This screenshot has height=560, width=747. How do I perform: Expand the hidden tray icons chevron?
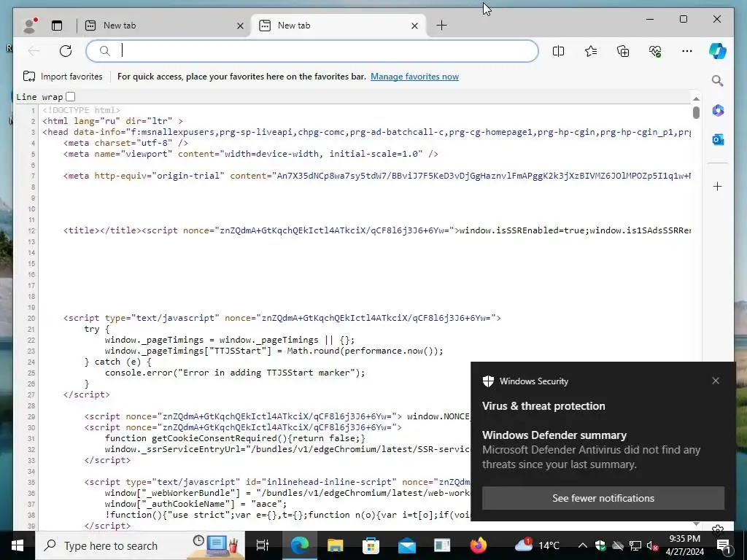pyautogui.click(x=582, y=545)
